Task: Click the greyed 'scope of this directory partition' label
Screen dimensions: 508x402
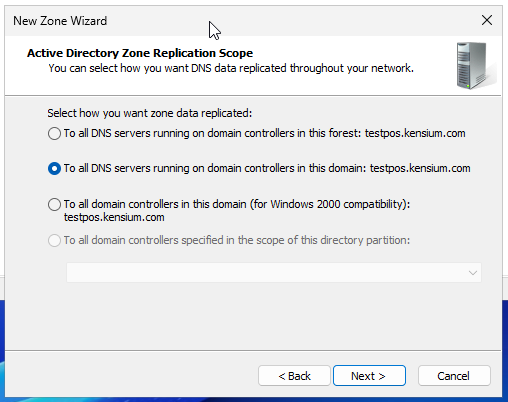Action: [x=237, y=240]
